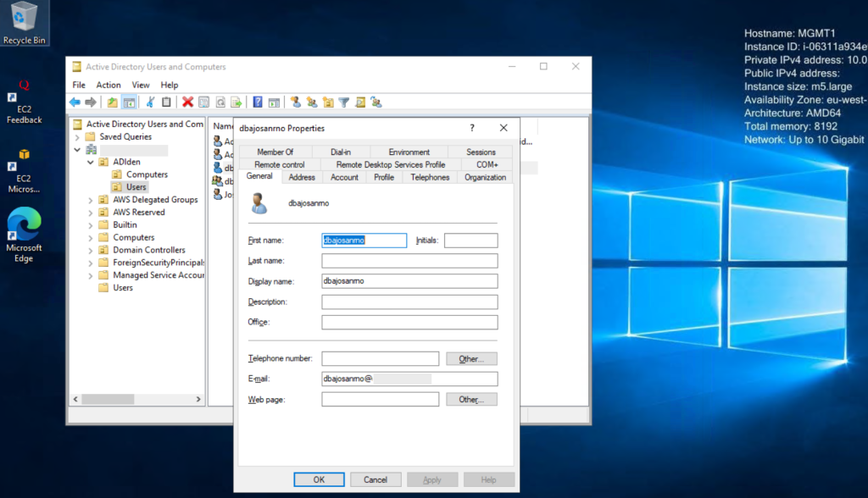
Task: Click Other next to Telephone number
Action: [x=470, y=358]
